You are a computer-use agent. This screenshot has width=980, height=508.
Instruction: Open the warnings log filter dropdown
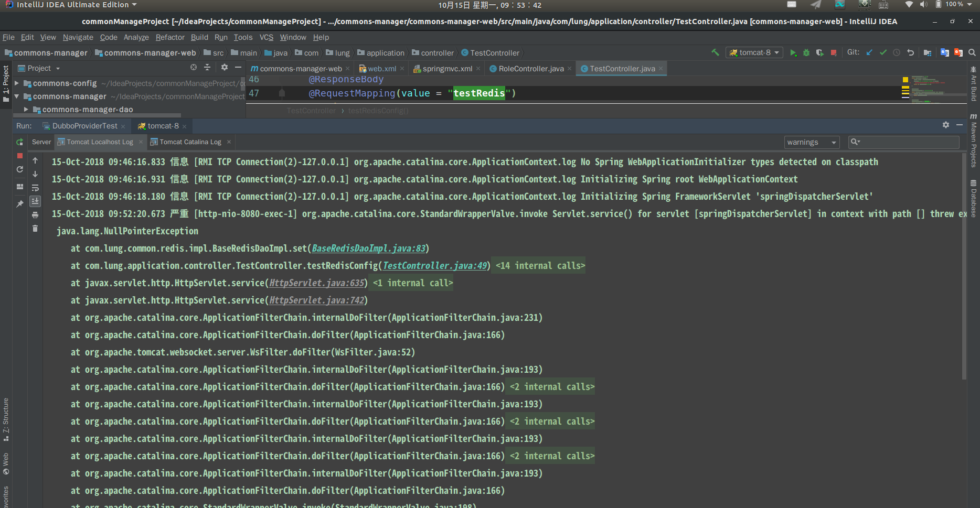812,142
